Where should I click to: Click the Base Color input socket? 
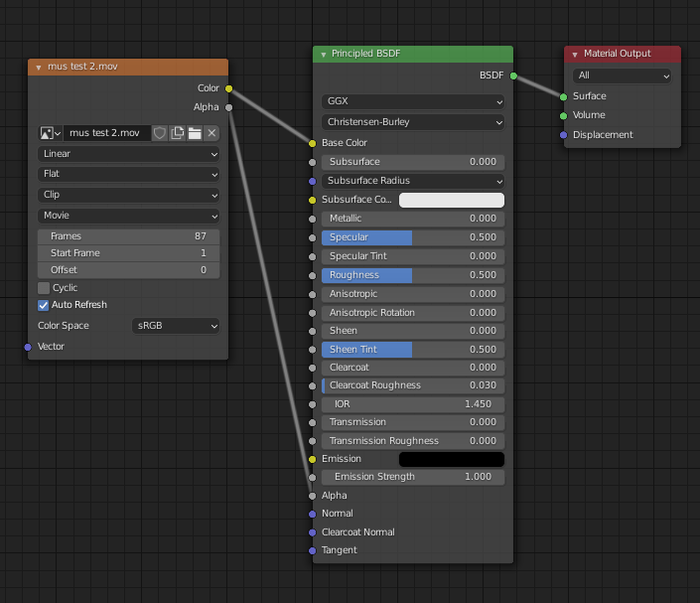pos(313,143)
